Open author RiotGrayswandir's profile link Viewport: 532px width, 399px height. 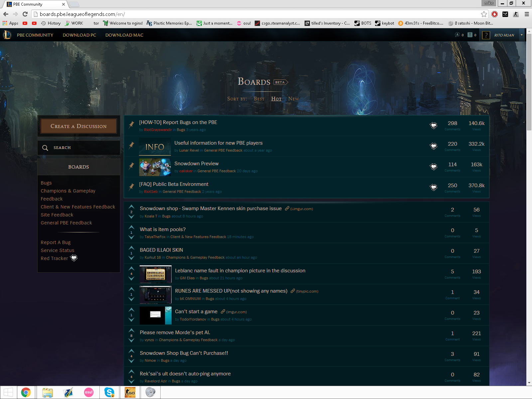pos(158,130)
